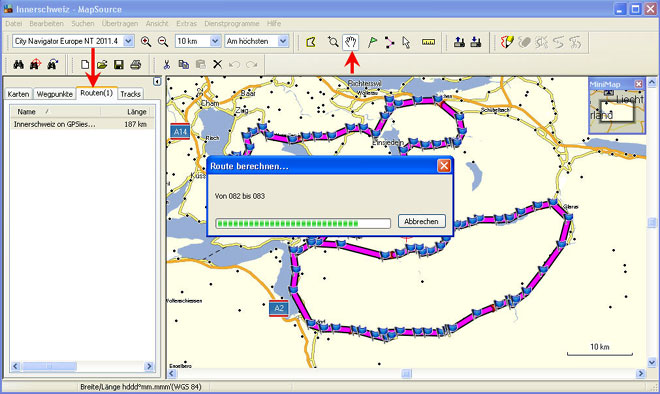
Task: Click the 187 km route length value
Action: [x=136, y=124]
